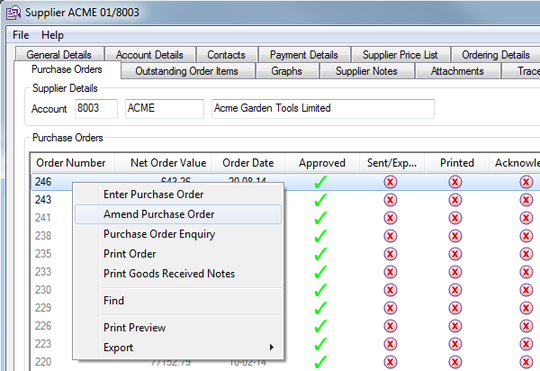The height and width of the screenshot is (371, 540).
Task: Click Approved green checkmark for order 246
Action: (x=321, y=182)
